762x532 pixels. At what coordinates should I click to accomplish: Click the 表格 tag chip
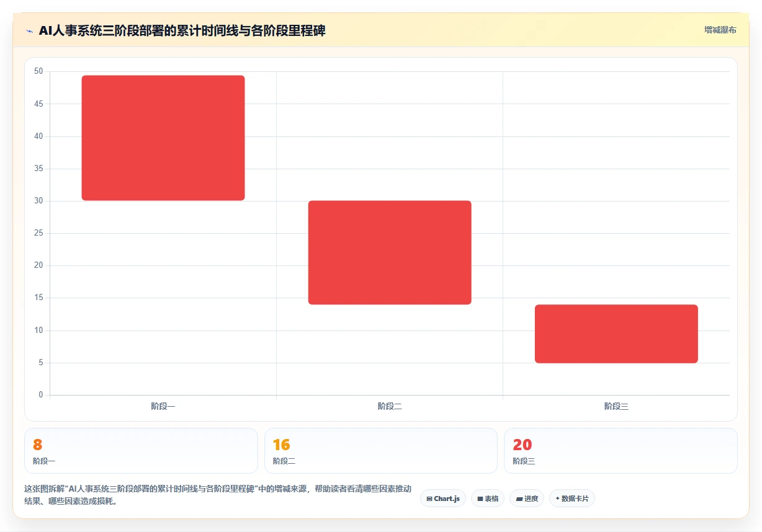click(488, 499)
